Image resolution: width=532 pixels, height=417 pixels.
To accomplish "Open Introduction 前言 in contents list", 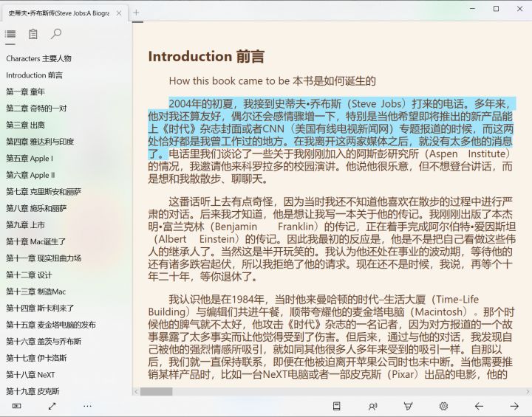I will [x=34, y=75].
